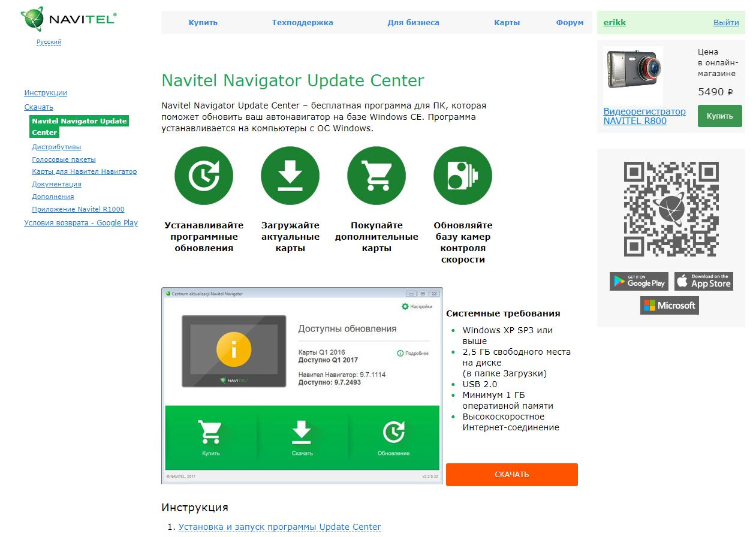The image size is (756, 537).
Task: Click Купить cart tile in program screenshot
Action: (x=211, y=438)
